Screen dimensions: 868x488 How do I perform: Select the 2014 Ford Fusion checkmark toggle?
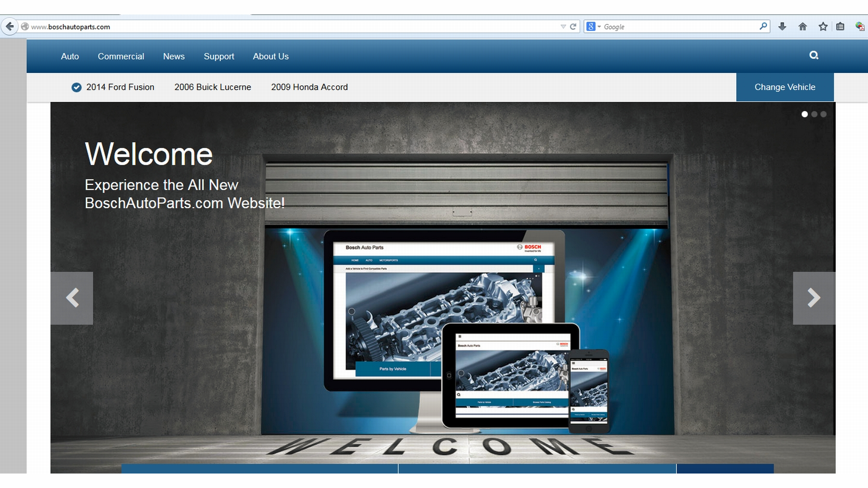[x=76, y=87]
